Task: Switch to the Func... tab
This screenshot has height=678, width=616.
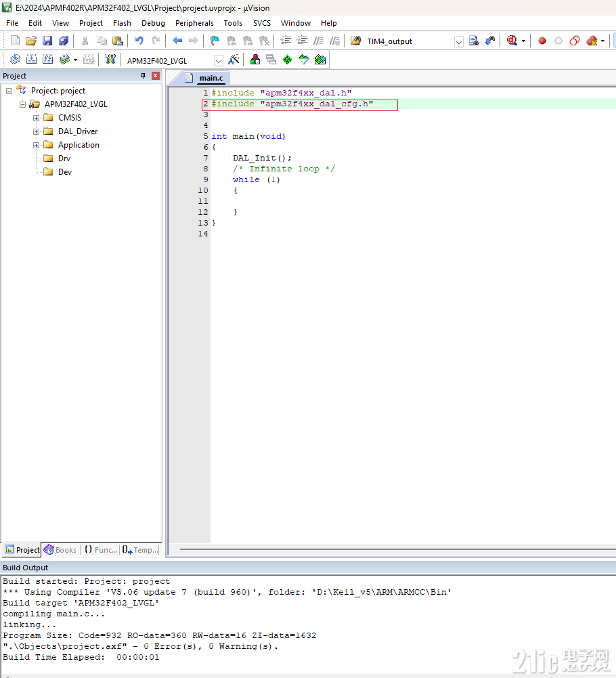Action: [100, 549]
